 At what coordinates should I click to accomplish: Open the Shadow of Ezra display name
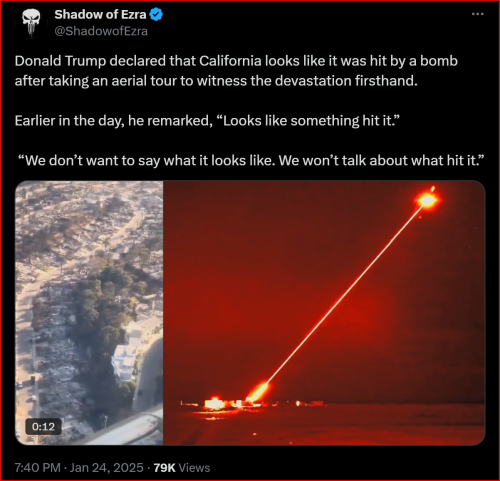point(100,14)
